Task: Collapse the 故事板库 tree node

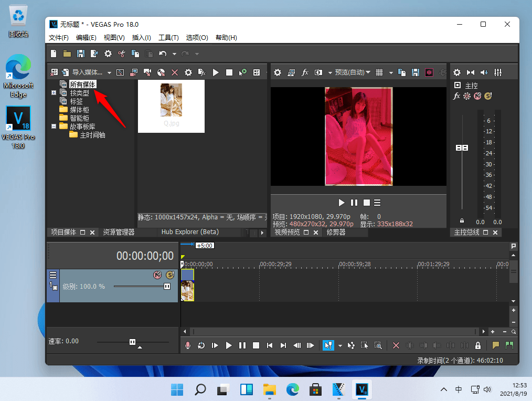Action: (x=54, y=126)
